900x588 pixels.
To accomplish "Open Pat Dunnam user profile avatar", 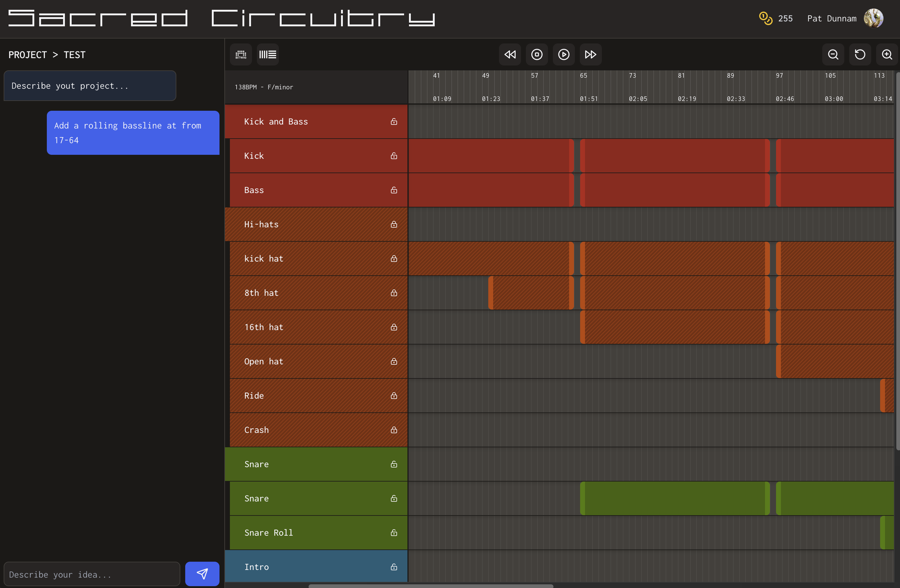I will [x=873, y=18].
